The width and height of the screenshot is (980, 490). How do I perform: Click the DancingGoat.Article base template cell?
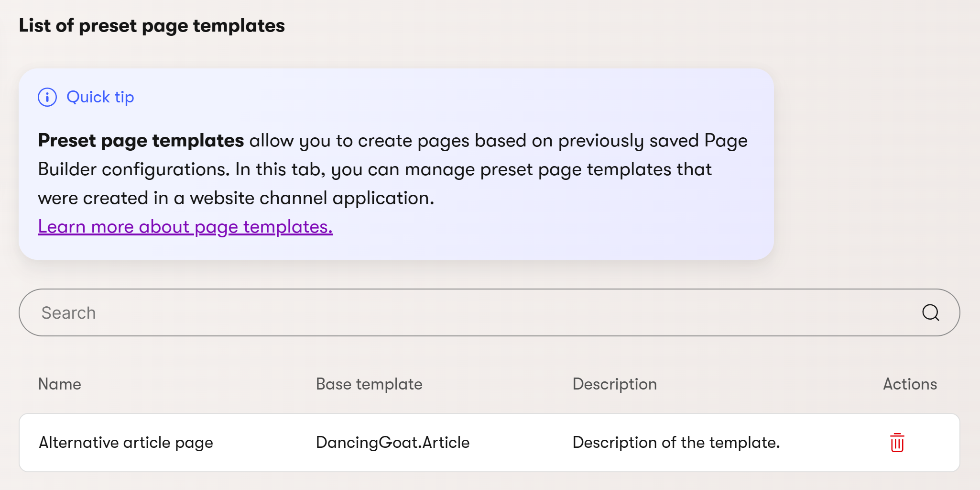point(392,443)
